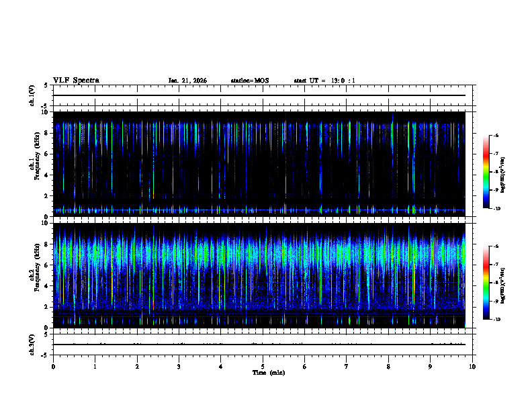
Task: Click the "VLF Spectra" plot title
Action: 76,81
